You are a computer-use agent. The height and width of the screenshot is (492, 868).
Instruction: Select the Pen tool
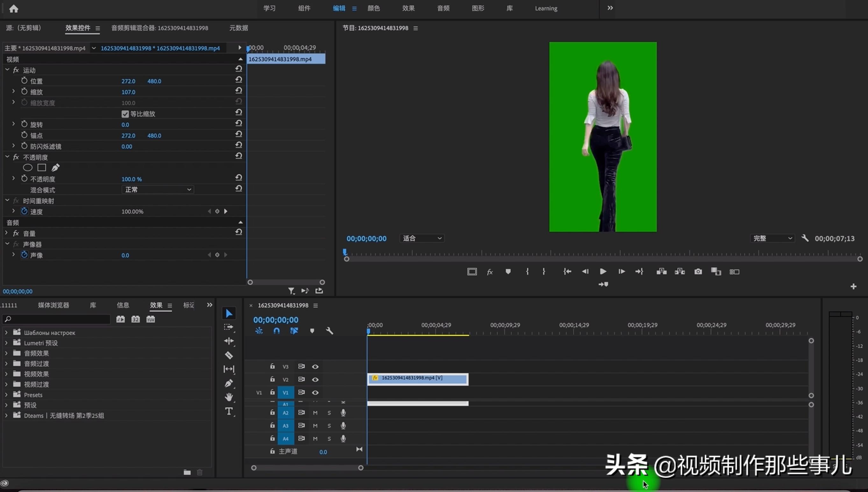[x=229, y=383]
